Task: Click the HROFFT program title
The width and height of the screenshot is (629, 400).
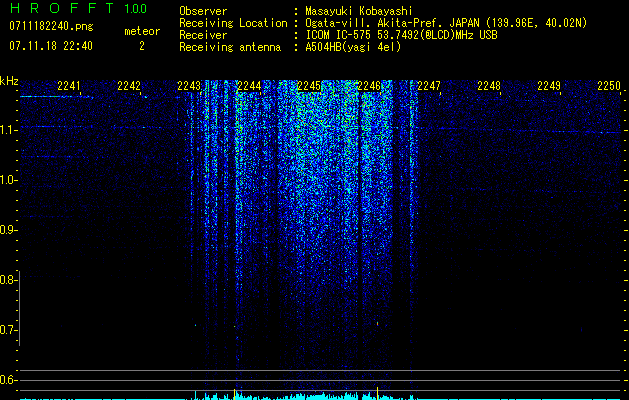Action: click(62, 8)
